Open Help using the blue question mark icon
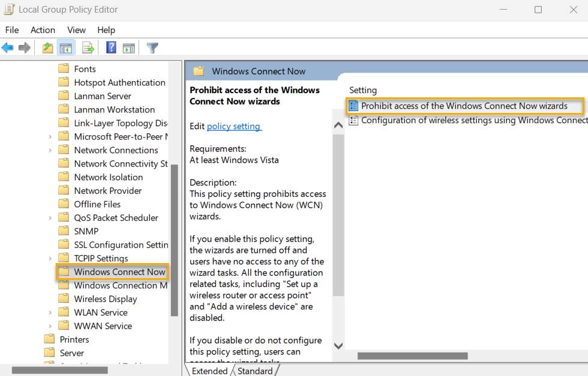This screenshot has width=588, height=376. click(111, 47)
